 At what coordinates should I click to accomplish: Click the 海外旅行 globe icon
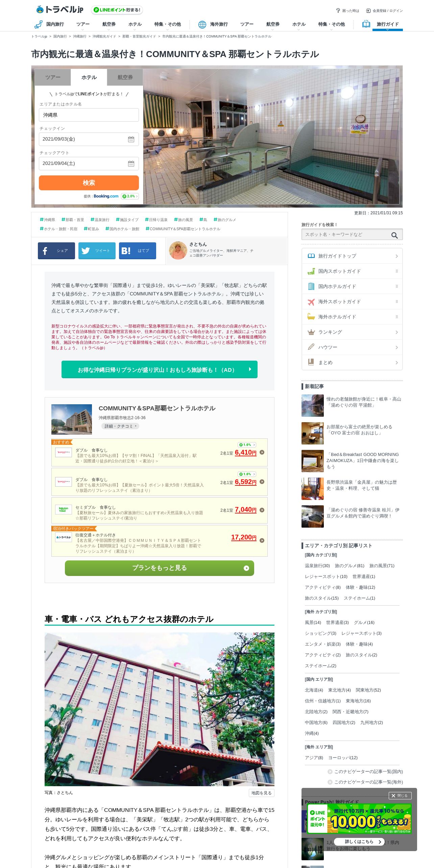tap(202, 24)
